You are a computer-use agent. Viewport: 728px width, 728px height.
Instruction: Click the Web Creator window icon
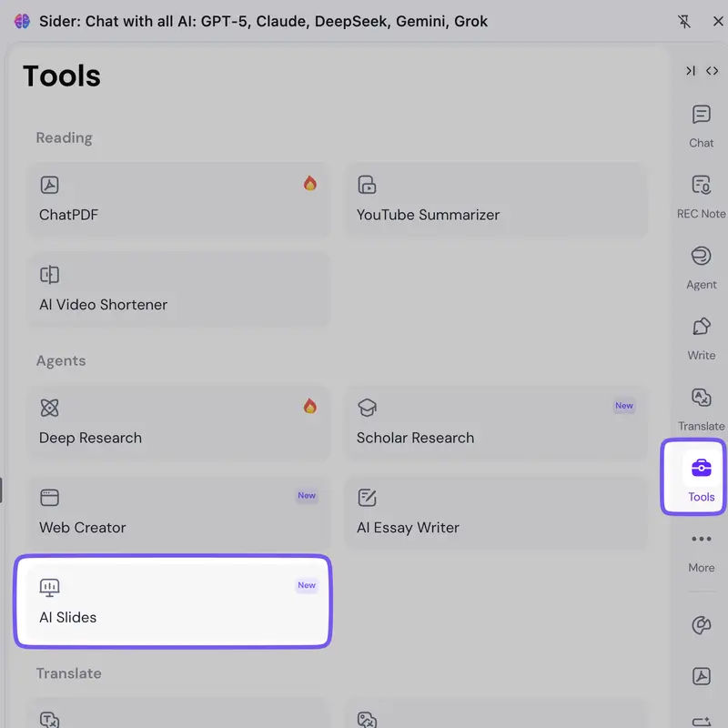[x=50, y=497]
